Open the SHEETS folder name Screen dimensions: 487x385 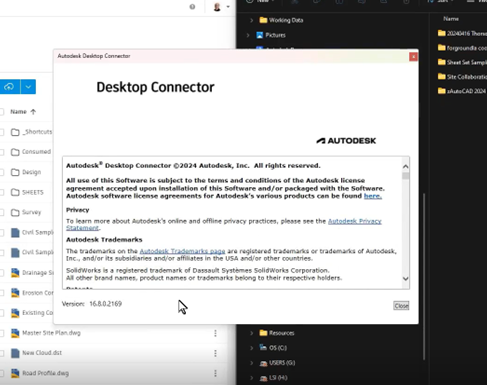(x=33, y=192)
